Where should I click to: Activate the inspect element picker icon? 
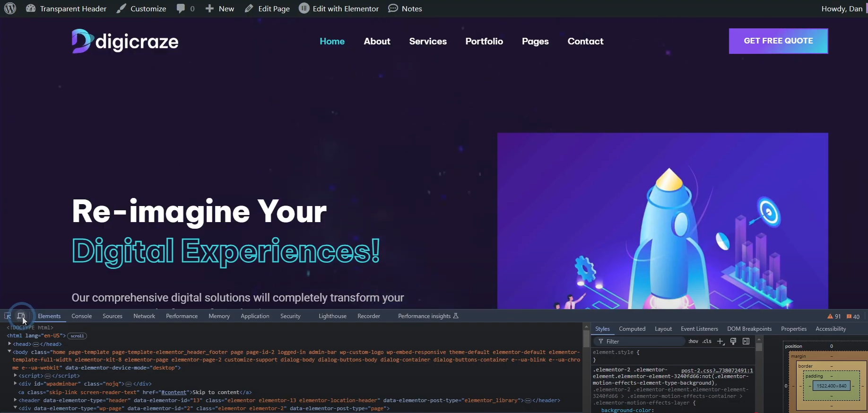[x=8, y=316]
